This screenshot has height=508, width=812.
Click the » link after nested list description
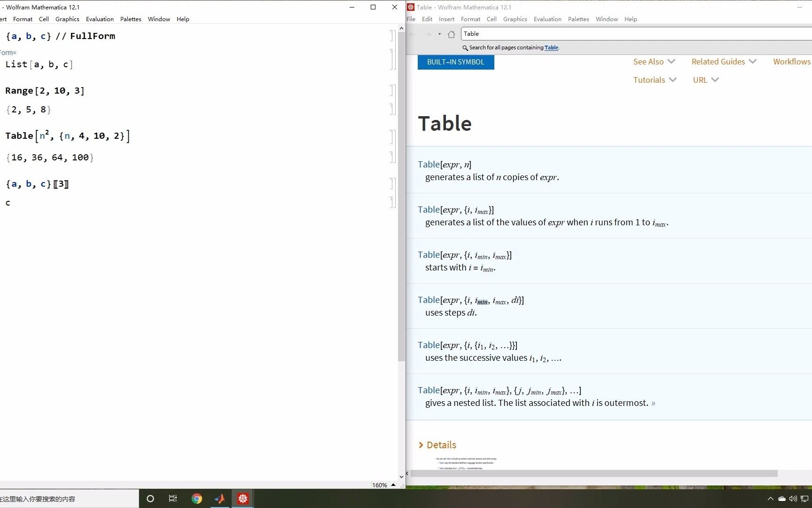[x=653, y=403]
